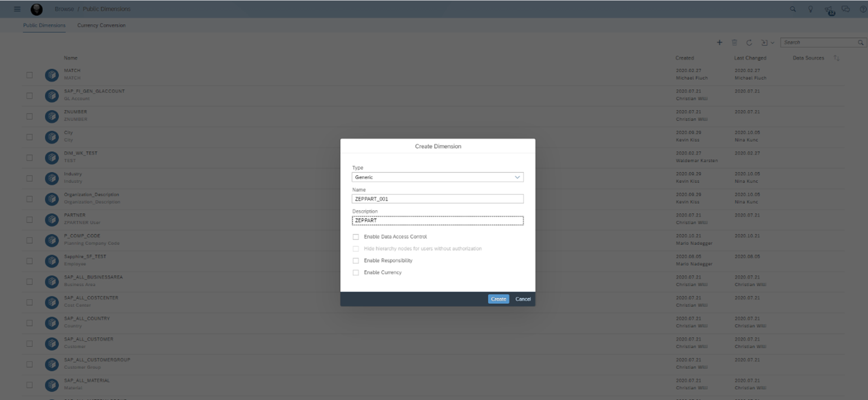Click the plus icon to add dimension
Image resolution: width=868 pixels, height=400 pixels.
tap(719, 42)
